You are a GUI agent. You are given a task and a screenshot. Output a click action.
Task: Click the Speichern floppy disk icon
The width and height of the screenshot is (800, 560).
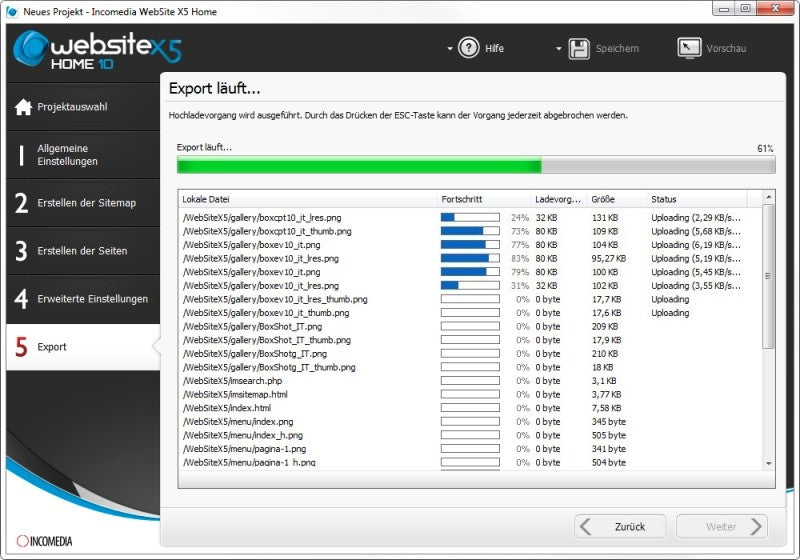pyautogui.click(x=579, y=48)
